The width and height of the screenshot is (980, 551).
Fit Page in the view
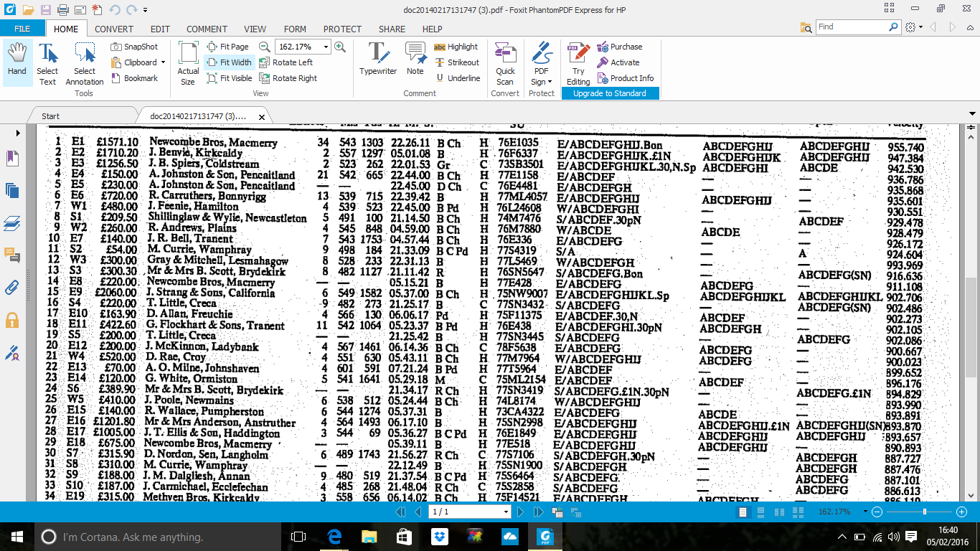pos(228,47)
